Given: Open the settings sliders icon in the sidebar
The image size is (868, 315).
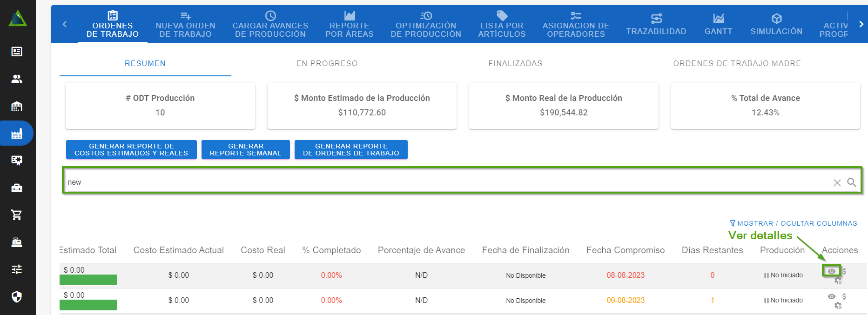Looking at the screenshot, I should click(17, 269).
